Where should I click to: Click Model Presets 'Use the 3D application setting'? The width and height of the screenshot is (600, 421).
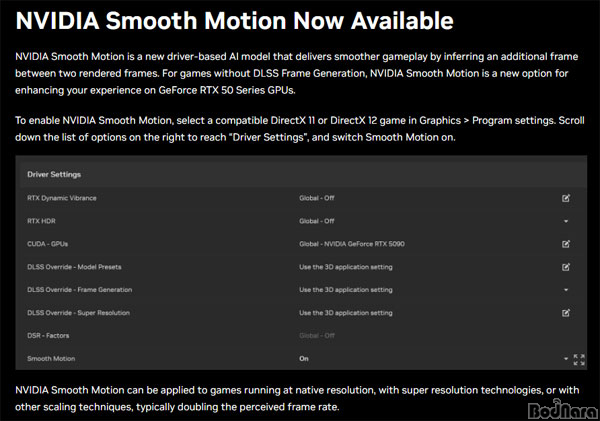(x=346, y=267)
